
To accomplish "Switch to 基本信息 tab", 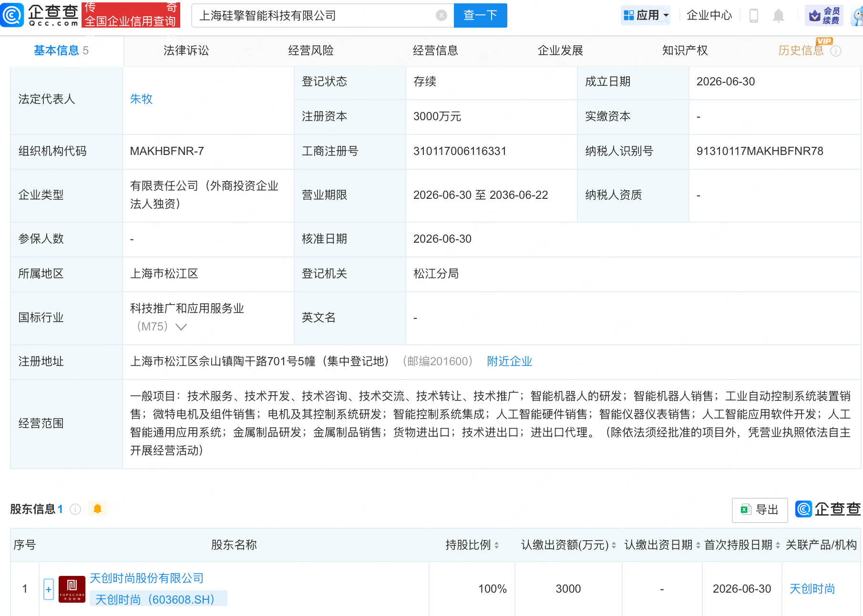I will tap(62, 51).
